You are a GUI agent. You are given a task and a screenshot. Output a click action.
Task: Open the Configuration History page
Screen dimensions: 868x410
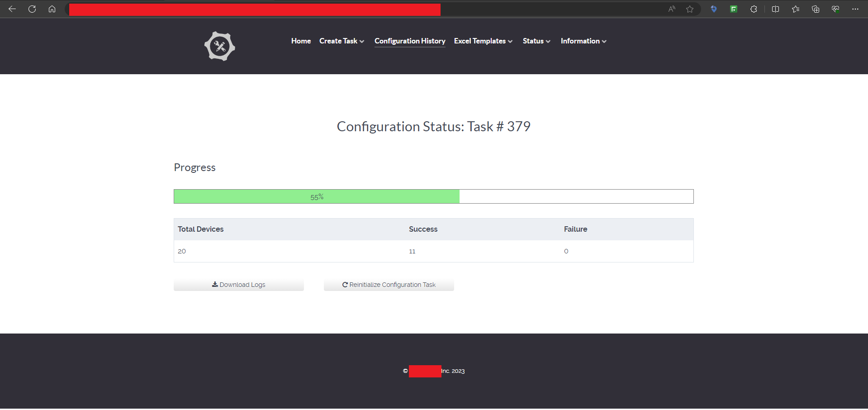pyautogui.click(x=410, y=41)
